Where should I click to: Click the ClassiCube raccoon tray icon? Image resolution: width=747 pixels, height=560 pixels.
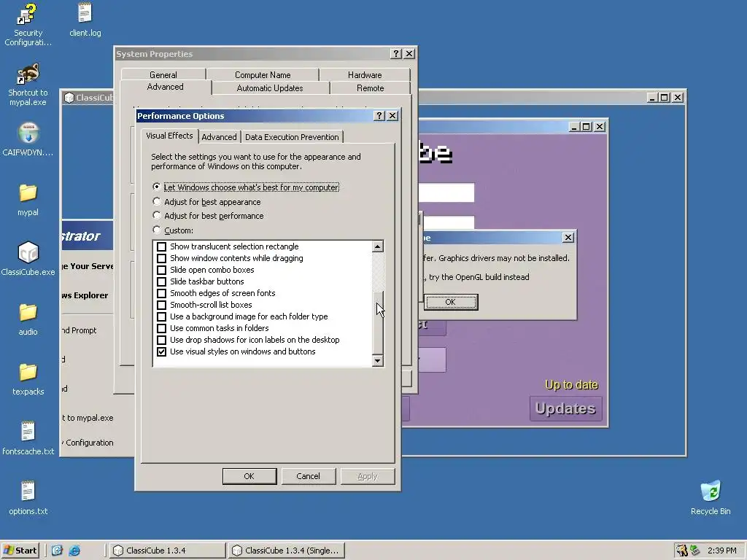(x=682, y=551)
